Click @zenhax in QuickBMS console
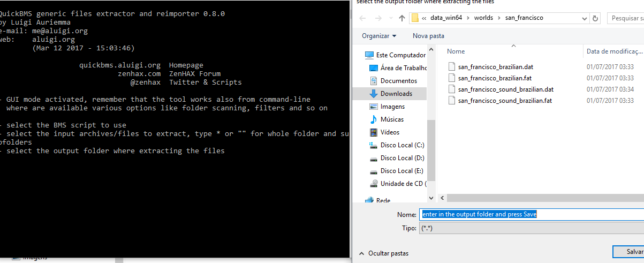The height and width of the screenshot is (263, 644). tap(146, 82)
